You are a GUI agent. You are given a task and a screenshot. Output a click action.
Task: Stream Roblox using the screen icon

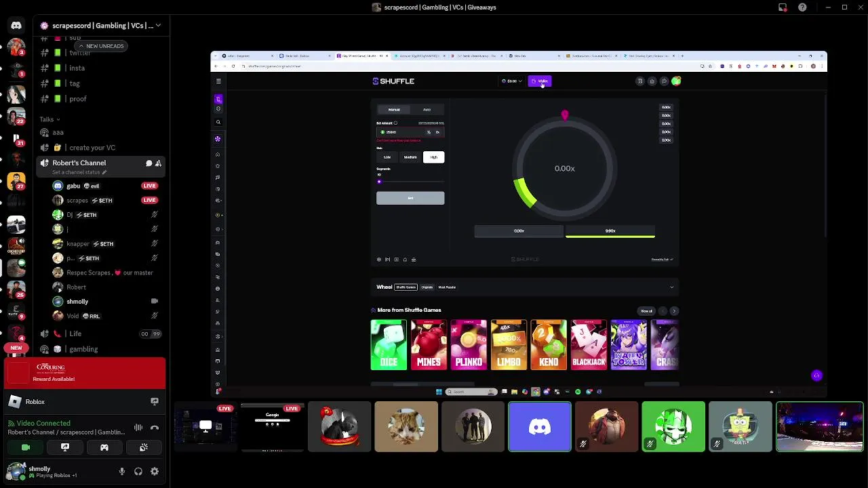click(x=155, y=402)
